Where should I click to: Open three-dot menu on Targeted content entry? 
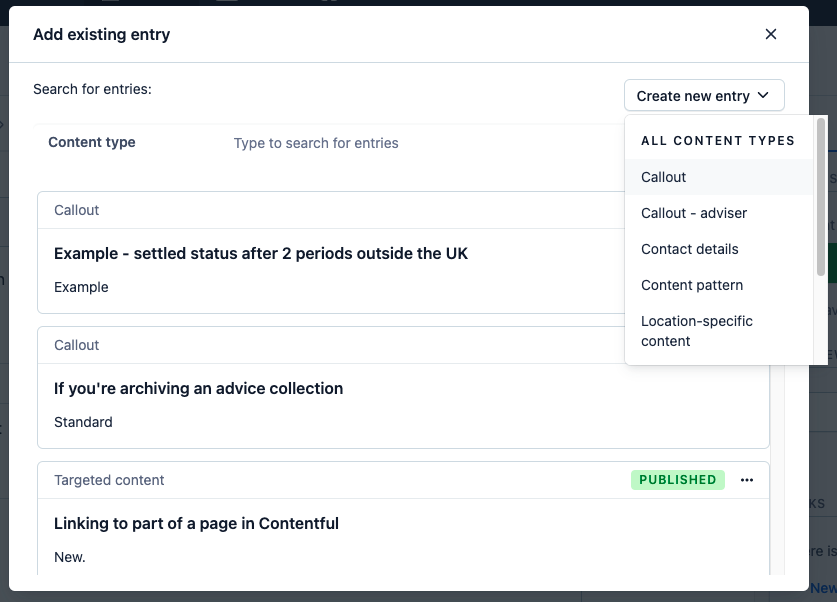click(x=747, y=480)
